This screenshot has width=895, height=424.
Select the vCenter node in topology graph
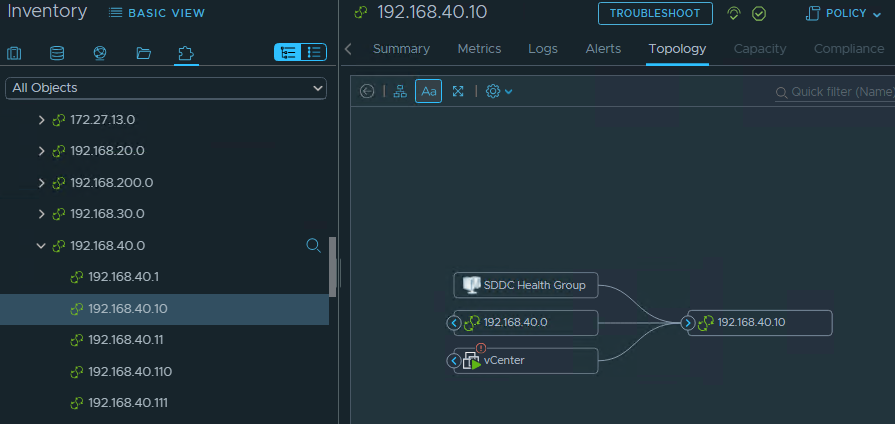point(530,361)
